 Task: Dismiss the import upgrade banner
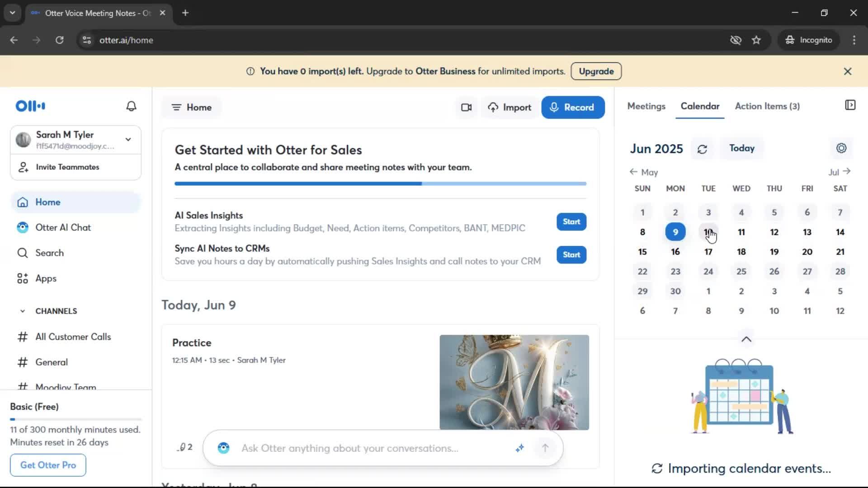(848, 71)
